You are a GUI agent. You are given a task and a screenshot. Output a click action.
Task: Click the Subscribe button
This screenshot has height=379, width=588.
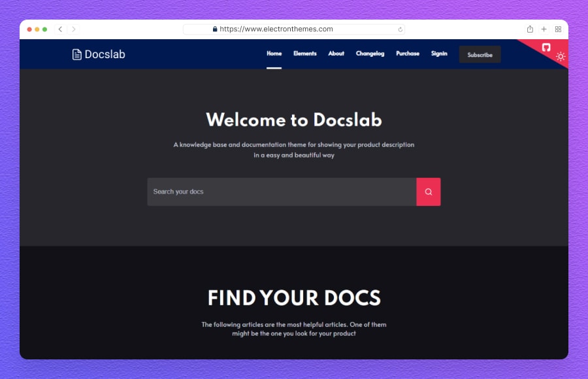(480, 54)
